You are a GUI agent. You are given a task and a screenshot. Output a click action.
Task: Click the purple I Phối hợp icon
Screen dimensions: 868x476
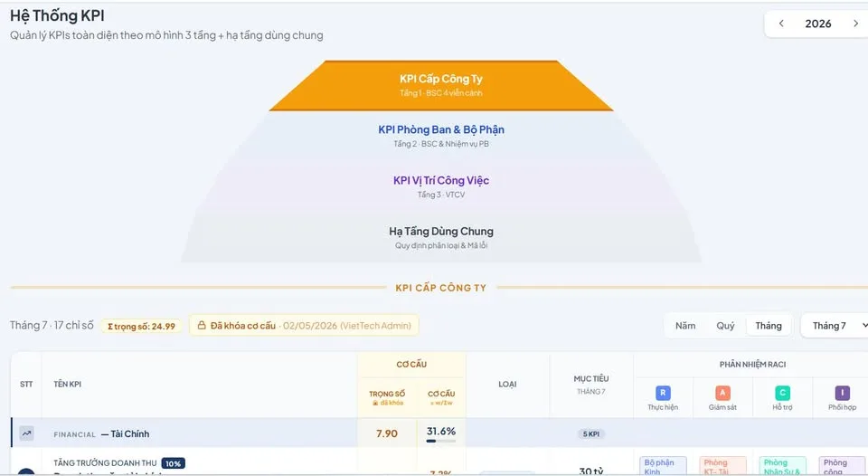842,393
